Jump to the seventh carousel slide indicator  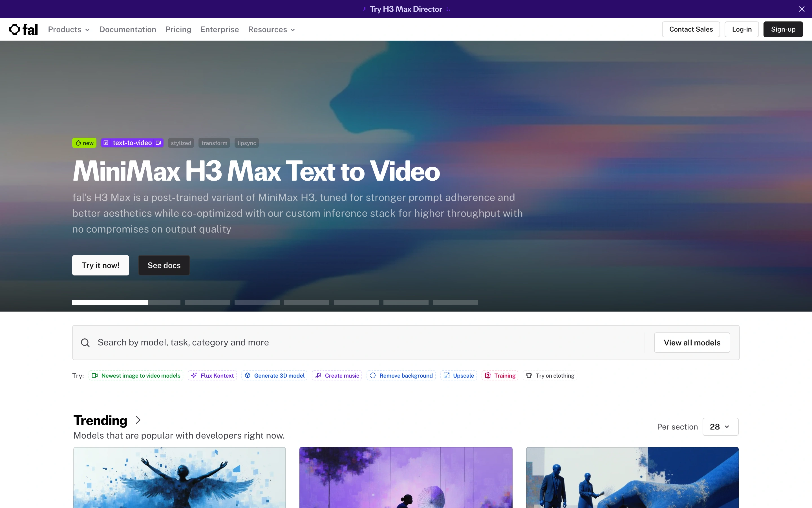(x=456, y=302)
